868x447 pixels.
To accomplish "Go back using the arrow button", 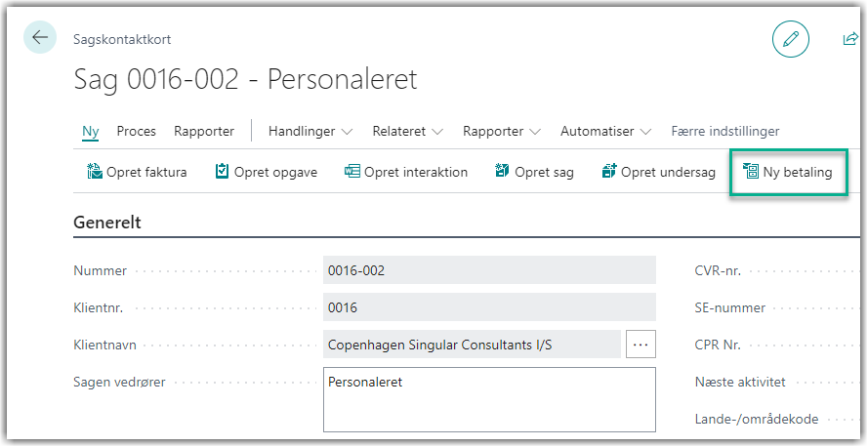I will [40, 37].
